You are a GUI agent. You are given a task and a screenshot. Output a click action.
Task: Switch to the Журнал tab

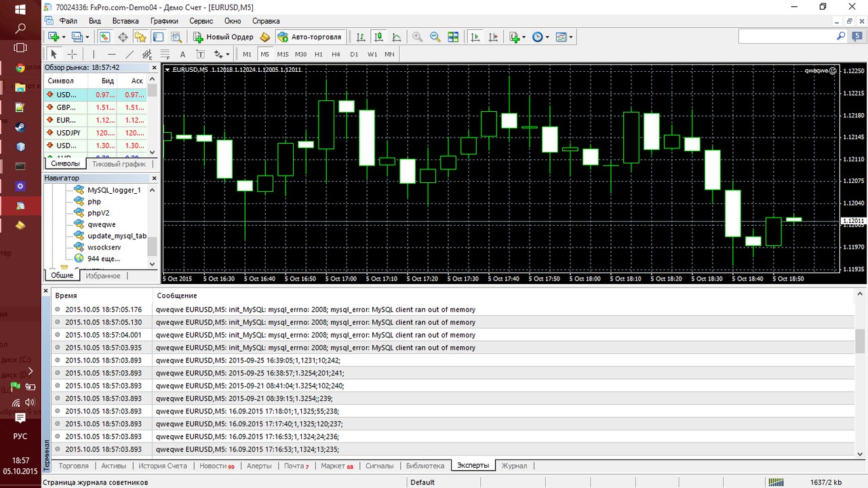pyautogui.click(x=514, y=466)
